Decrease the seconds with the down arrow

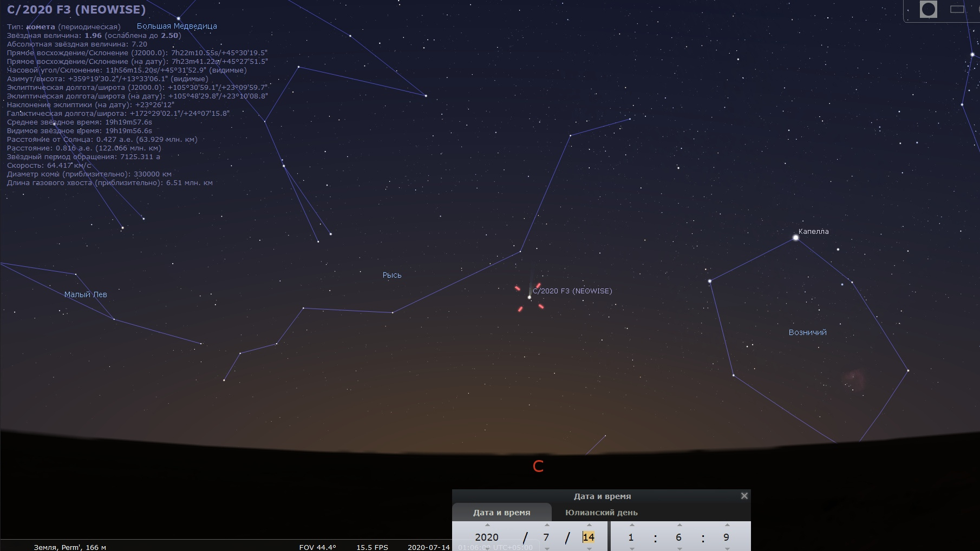click(727, 548)
